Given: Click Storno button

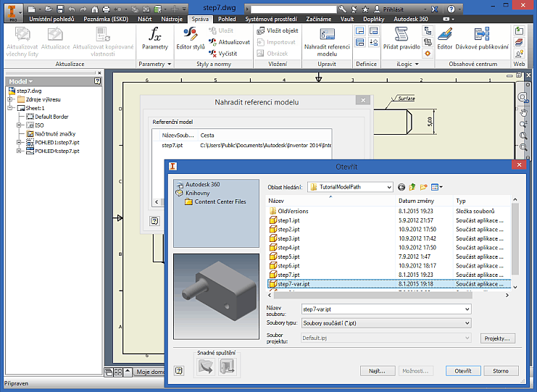Looking at the screenshot, I should tap(500, 371).
